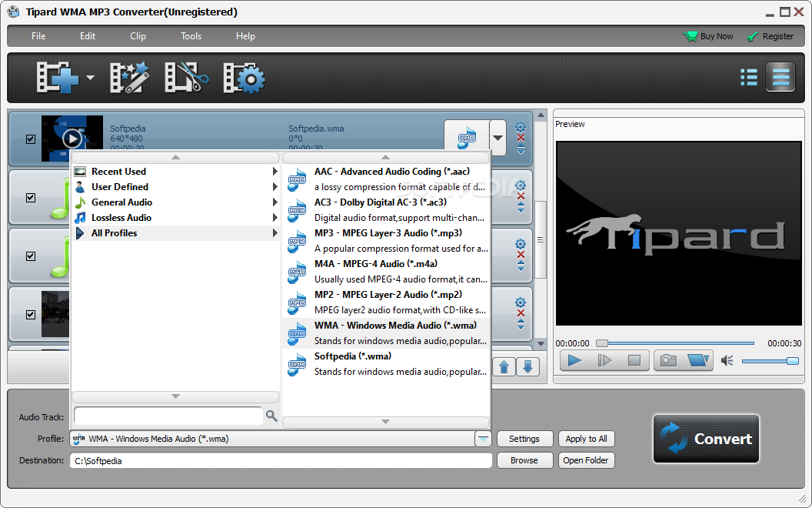Click the Settings button
The width and height of the screenshot is (812, 508).
click(x=524, y=439)
